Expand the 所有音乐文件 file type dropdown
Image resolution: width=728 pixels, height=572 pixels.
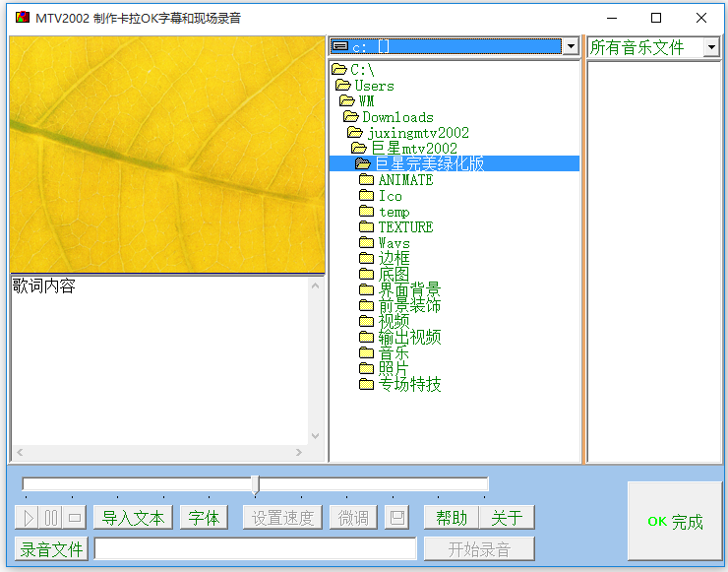pos(711,47)
